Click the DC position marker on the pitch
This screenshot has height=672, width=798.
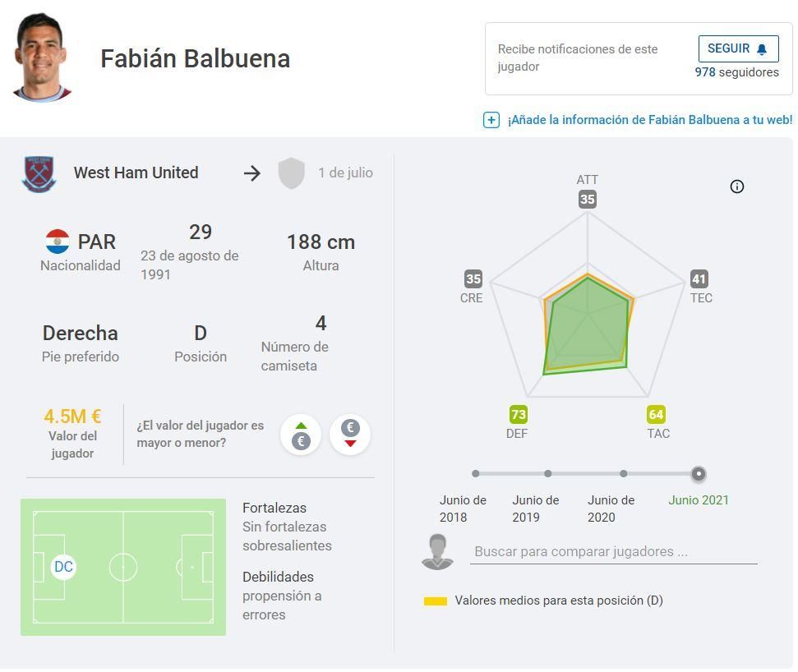click(63, 567)
